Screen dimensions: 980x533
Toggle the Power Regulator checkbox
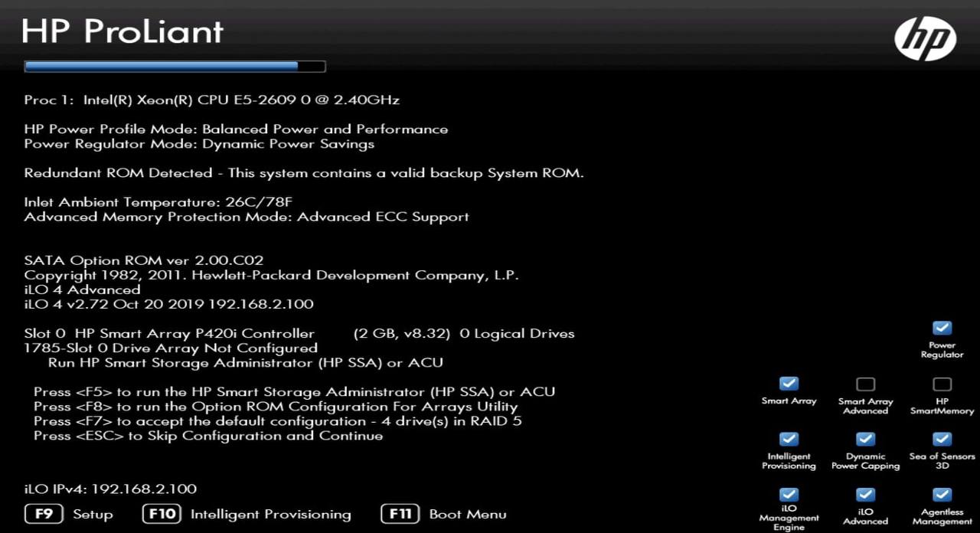point(942,328)
